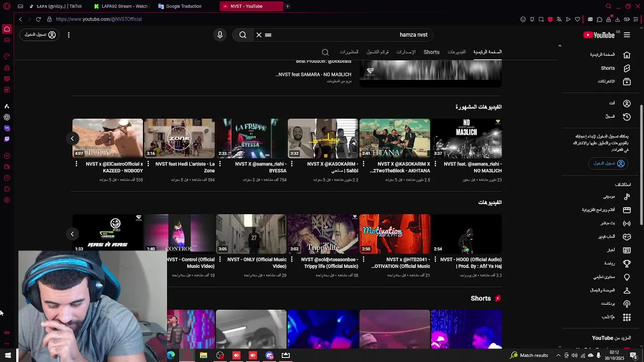
Task: Open the channel Videos tab الفيديوهات
Action: click(x=456, y=52)
